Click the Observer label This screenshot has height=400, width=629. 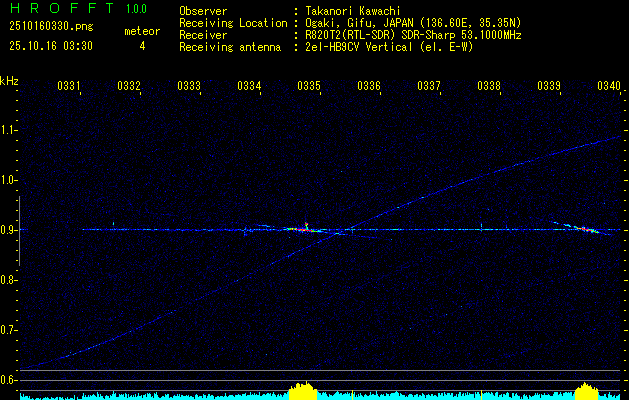[203, 11]
